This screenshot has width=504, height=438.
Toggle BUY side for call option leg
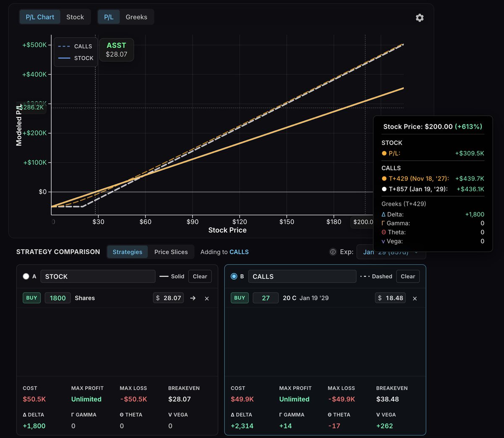click(239, 298)
